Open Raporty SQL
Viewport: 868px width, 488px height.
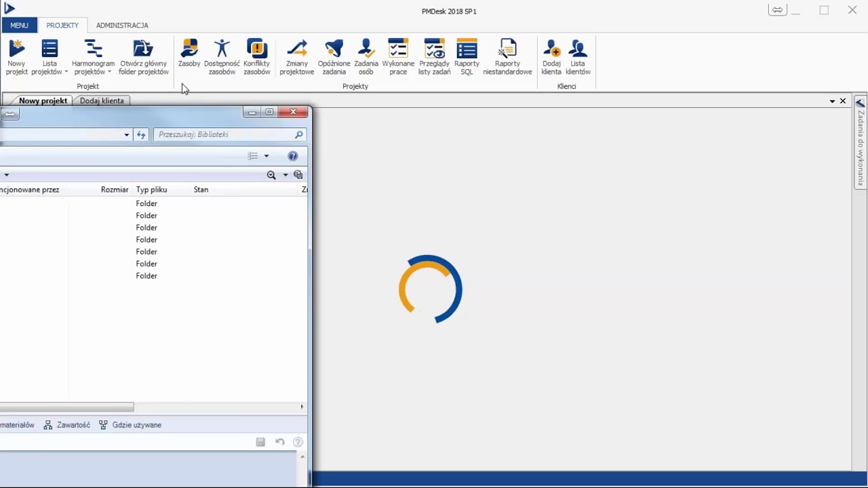[x=467, y=57]
